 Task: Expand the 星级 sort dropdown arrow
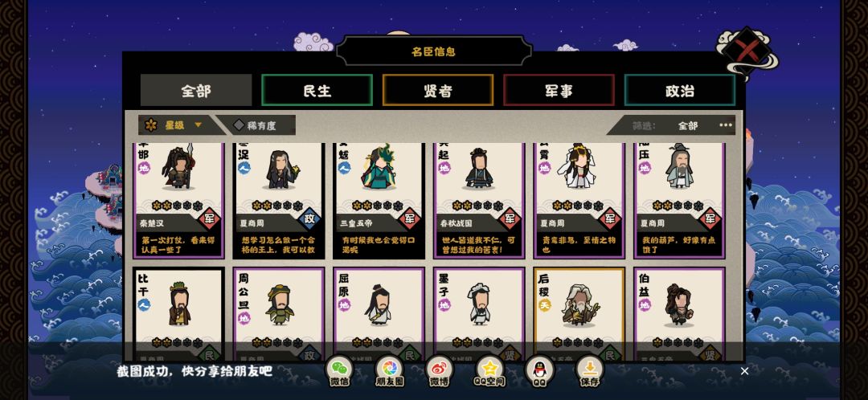(x=199, y=125)
